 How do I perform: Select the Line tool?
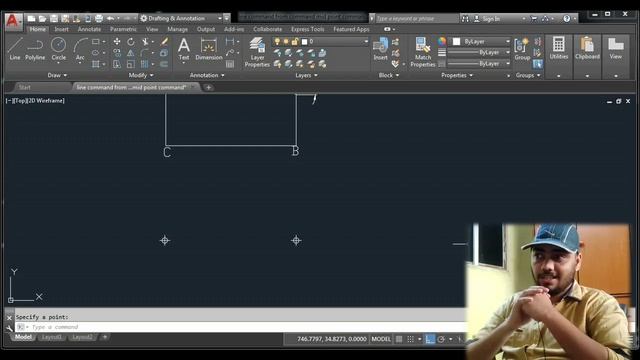pyautogui.click(x=15, y=49)
